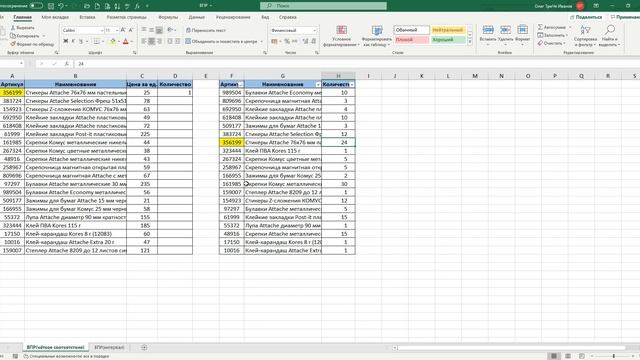Image resolution: width=640 pixels, height=360 pixels.
Task: Toggle center horizontal alignment
Action: [151, 41]
